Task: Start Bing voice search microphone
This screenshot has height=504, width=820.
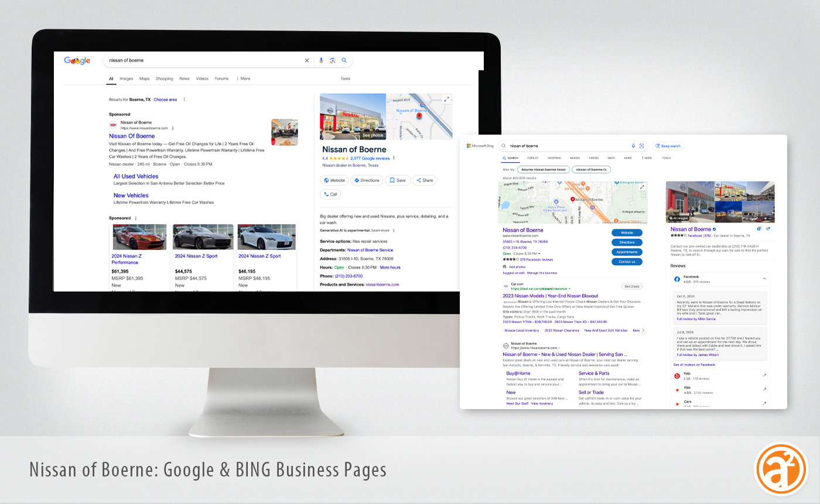Action: (x=633, y=146)
